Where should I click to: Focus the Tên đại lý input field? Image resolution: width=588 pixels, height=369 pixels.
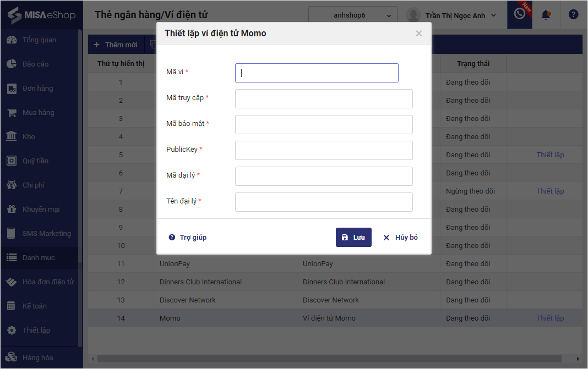[324, 202]
